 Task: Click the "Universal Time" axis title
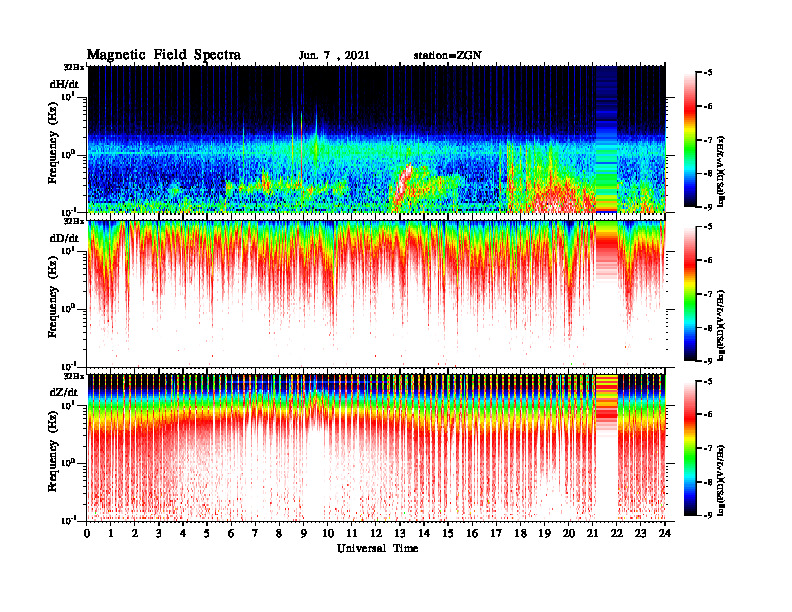[377, 548]
